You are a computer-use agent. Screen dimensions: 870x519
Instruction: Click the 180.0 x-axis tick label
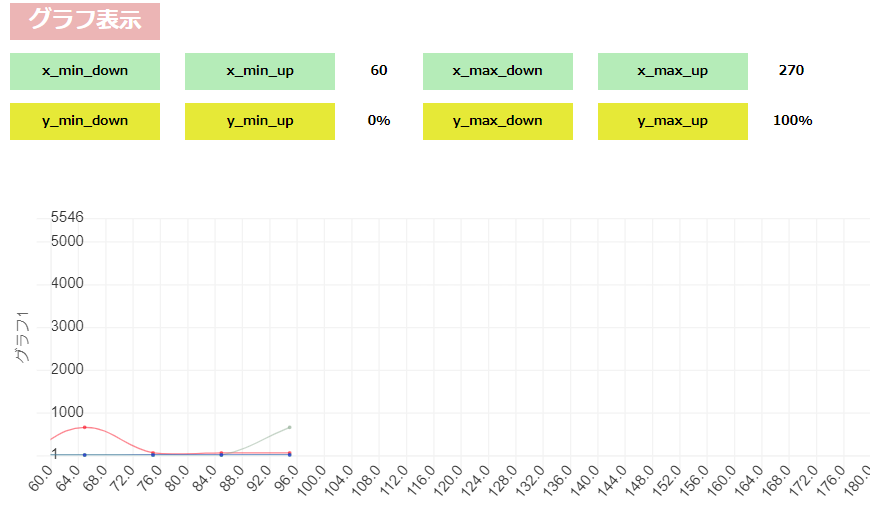(855, 479)
